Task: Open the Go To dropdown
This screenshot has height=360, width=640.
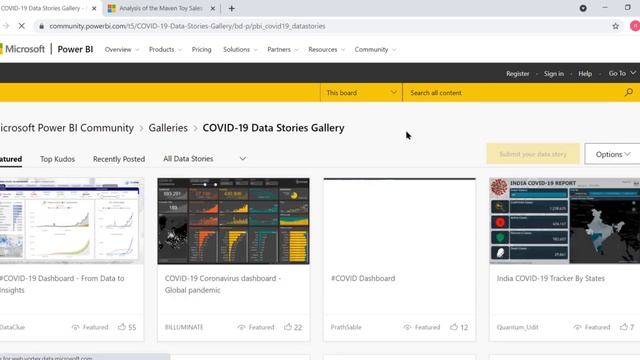Action: pyautogui.click(x=622, y=73)
